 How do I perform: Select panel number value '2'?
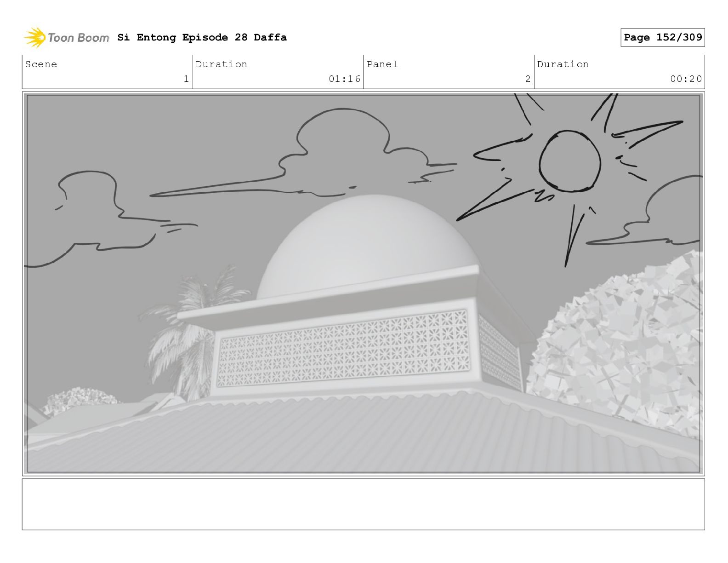[x=528, y=79]
